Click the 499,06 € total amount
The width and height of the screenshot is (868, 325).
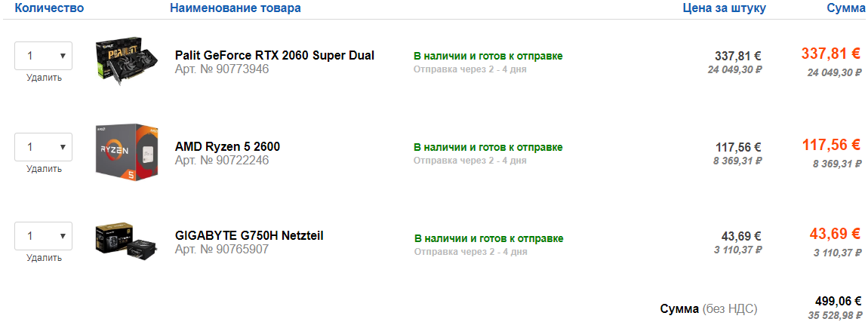click(838, 302)
